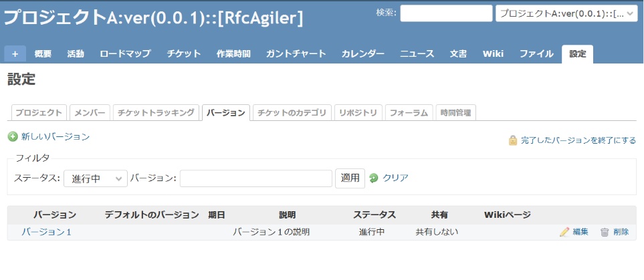Switch to the プロジェクト settings tab
The image size is (644, 280).
coord(39,113)
